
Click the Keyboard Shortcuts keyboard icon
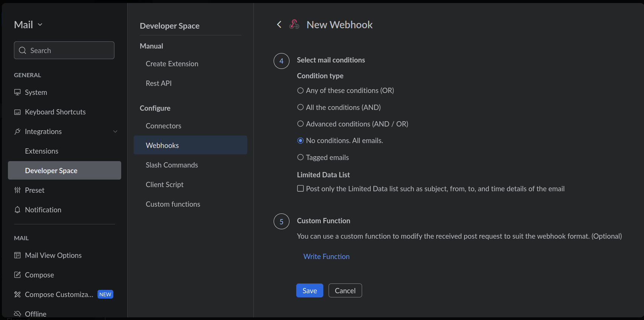[x=17, y=112]
